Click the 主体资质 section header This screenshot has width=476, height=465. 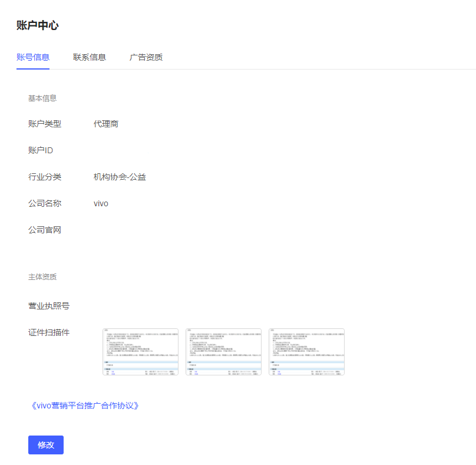[41, 276]
